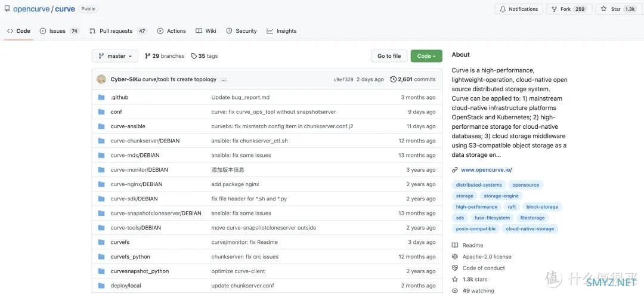Screen dimensions: 644x294
Task: Click the website link chain icon
Action: click(x=454, y=169)
